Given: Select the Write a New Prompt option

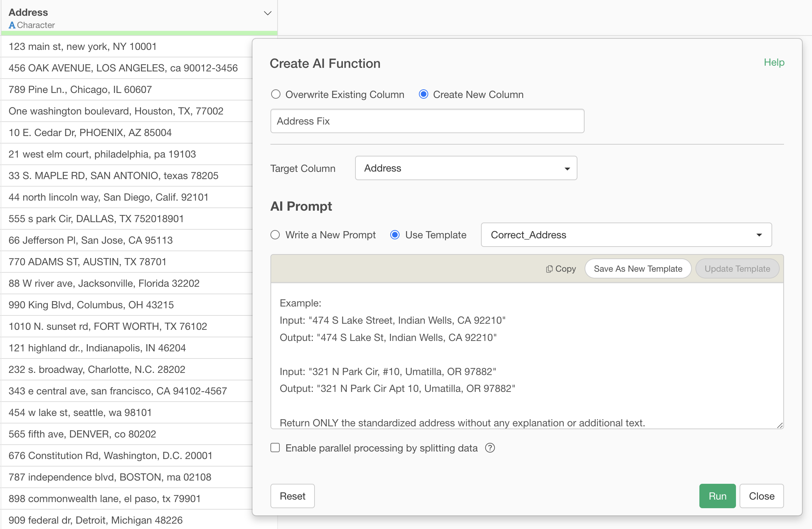Looking at the screenshot, I should pyautogui.click(x=275, y=235).
